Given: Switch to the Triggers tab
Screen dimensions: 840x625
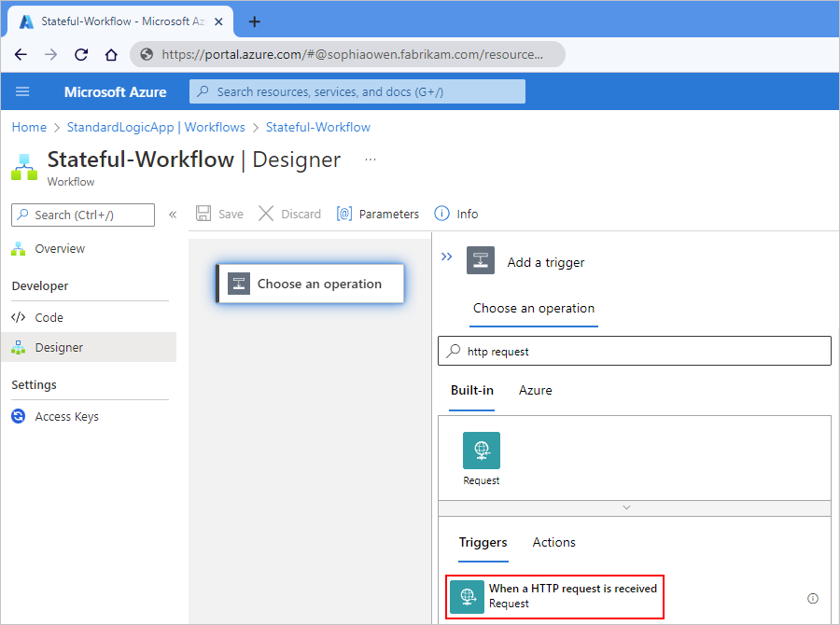Looking at the screenshot, I should tap(483, 543).
